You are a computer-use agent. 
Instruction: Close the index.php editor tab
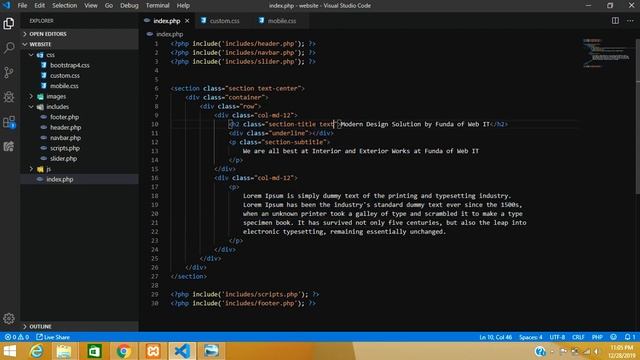point(187,21)
